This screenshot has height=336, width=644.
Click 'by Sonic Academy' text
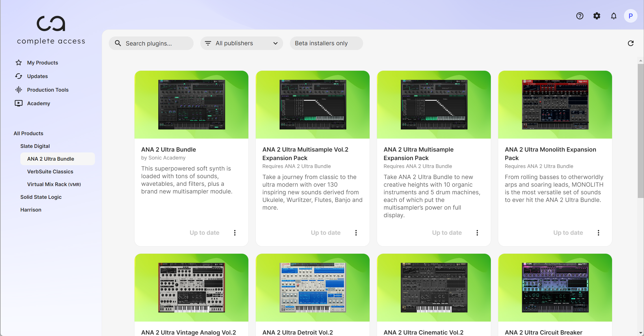point(163,158)
